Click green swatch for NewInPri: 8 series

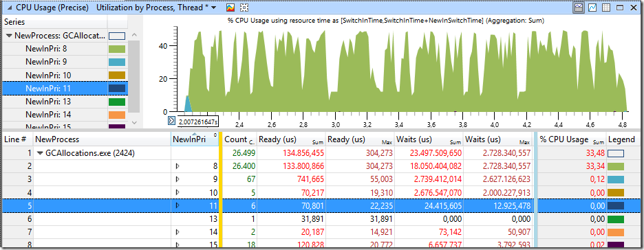[117, 49]
